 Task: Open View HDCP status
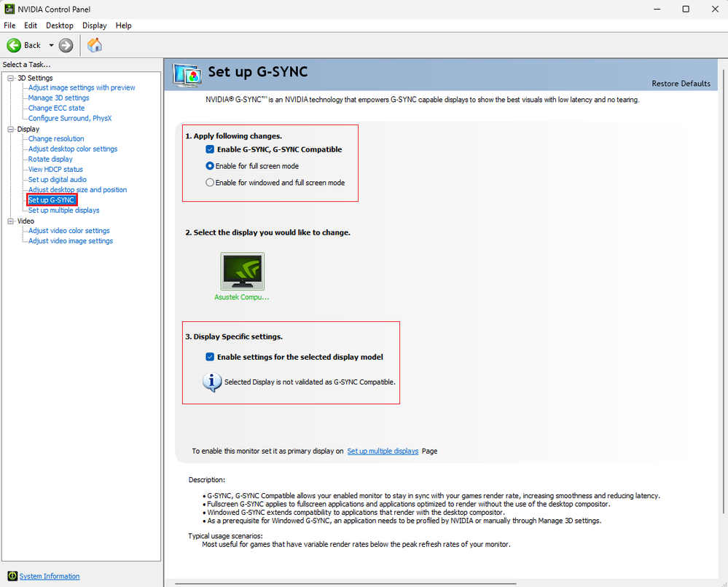tap(55, 170)
